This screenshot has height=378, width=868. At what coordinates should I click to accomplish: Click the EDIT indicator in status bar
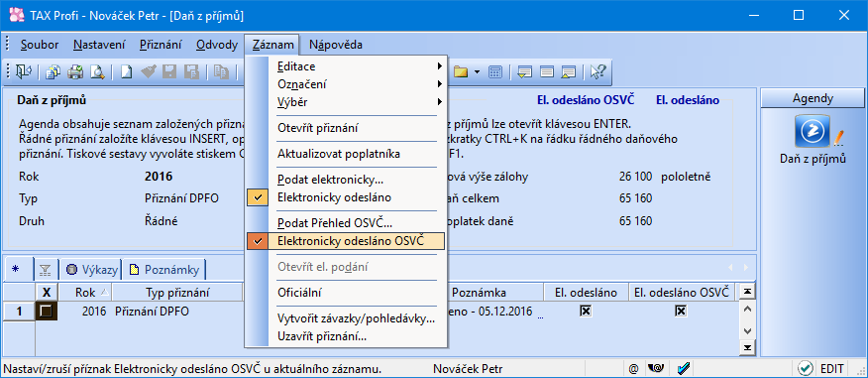832,369
